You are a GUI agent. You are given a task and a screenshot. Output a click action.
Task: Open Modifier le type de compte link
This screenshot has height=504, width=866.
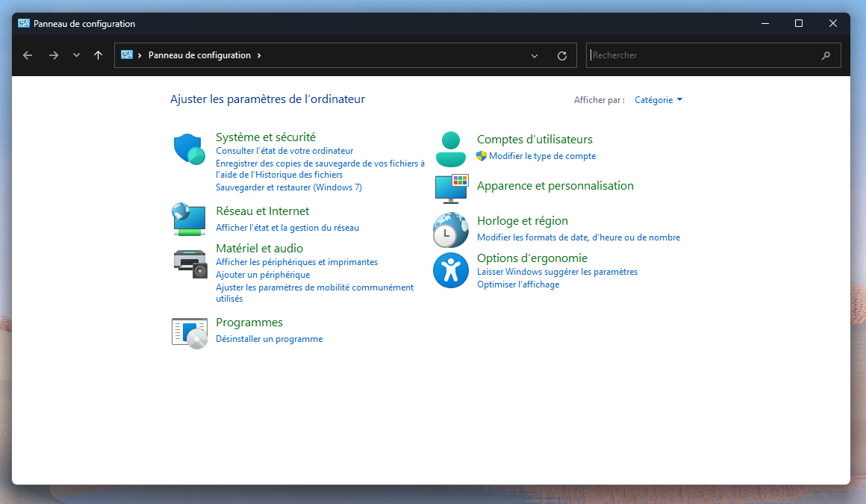pyautogui.click(x=542, y=156)
